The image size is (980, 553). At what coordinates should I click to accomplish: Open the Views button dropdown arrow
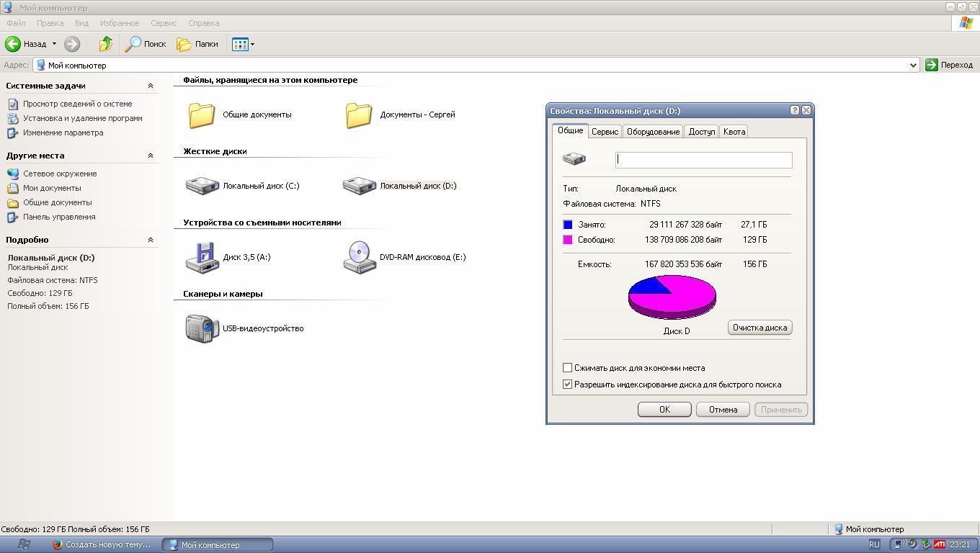click(252, 44)
